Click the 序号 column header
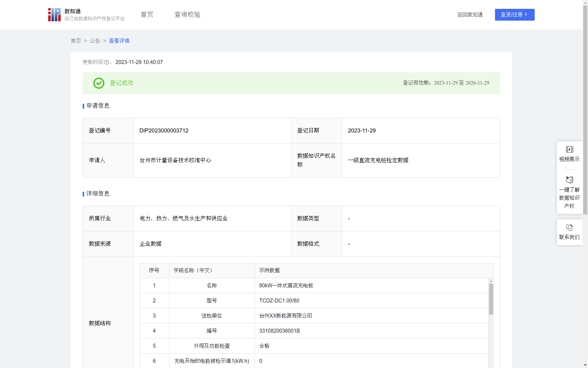The image size is (588, 368). pos(154,270)
